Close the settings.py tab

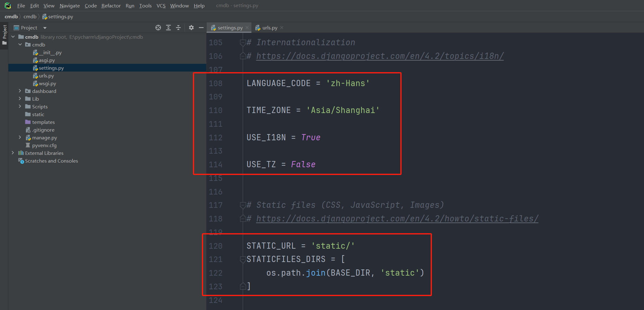coord(247,28)
